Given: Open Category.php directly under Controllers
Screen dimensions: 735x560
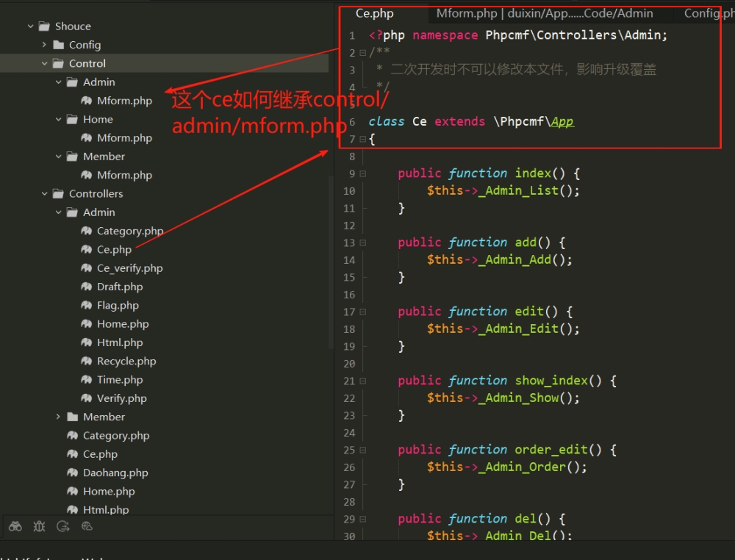Looking at the screenshot, I should pyautogui.click(x=116, y=435).
